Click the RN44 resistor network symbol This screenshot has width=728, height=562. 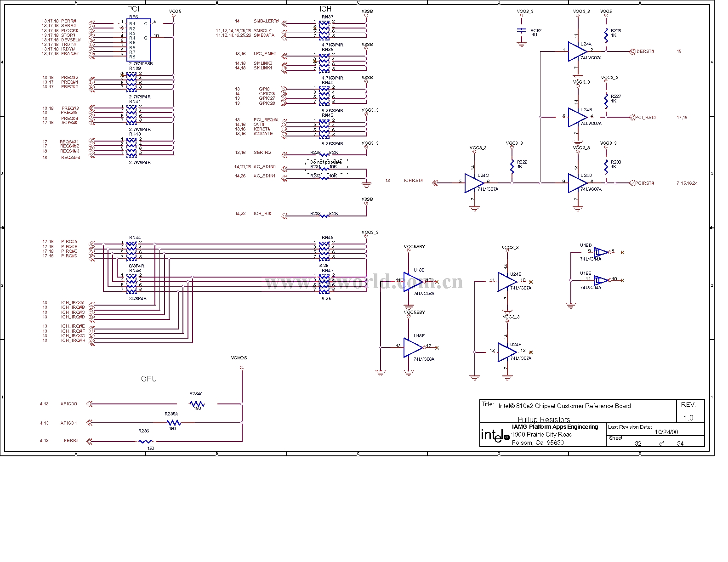131,249
